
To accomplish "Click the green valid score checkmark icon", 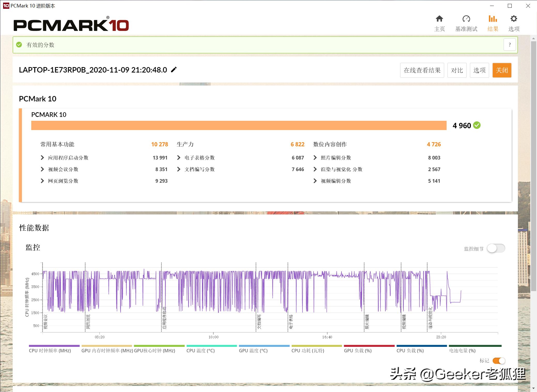I will [19, 45].
